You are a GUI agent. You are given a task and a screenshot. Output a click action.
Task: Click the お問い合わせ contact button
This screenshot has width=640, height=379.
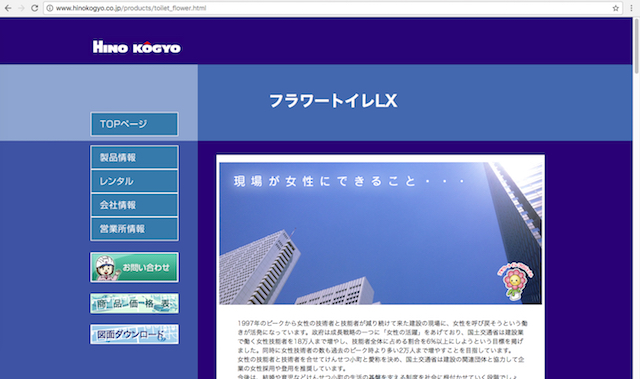134,267
